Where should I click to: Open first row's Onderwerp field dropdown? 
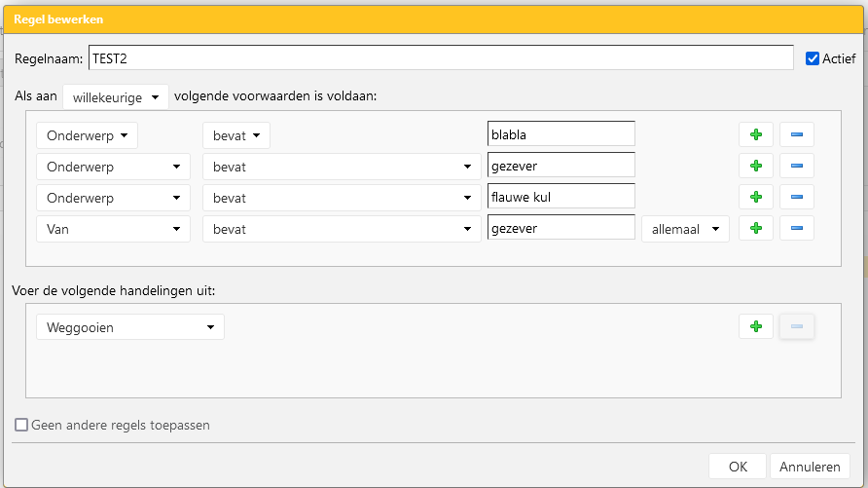point(87,135)
